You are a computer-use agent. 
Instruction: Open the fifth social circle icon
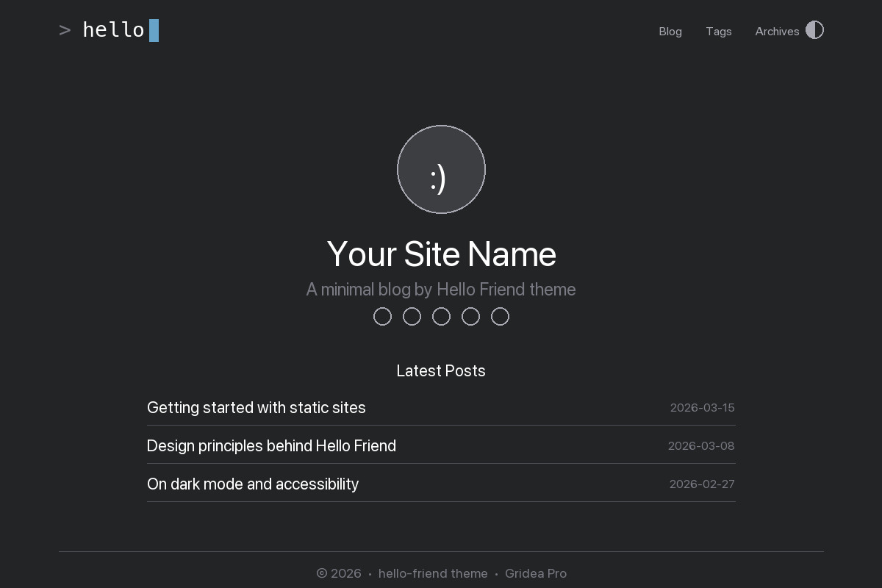[500, 316]
